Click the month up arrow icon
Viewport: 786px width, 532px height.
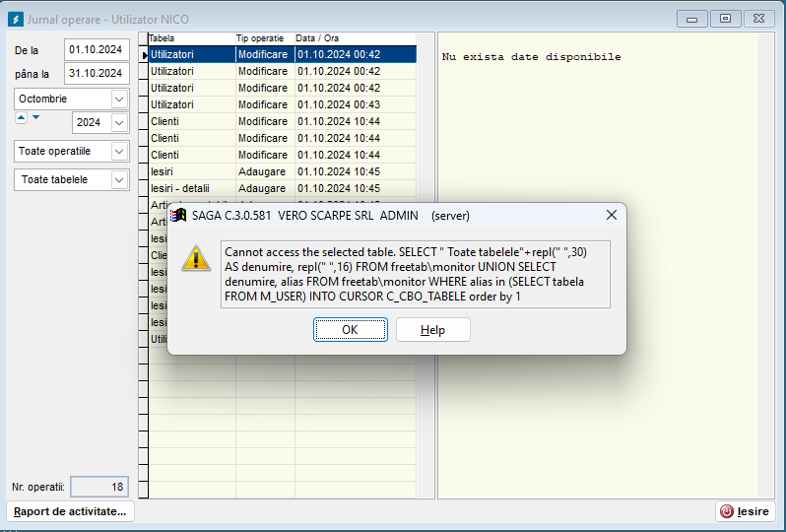click(21, 118)
